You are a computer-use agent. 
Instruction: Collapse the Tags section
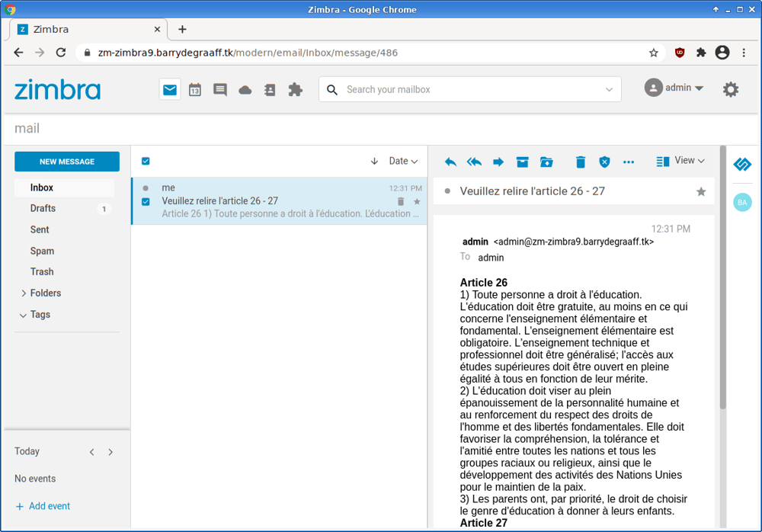click(x=23, y=314)
